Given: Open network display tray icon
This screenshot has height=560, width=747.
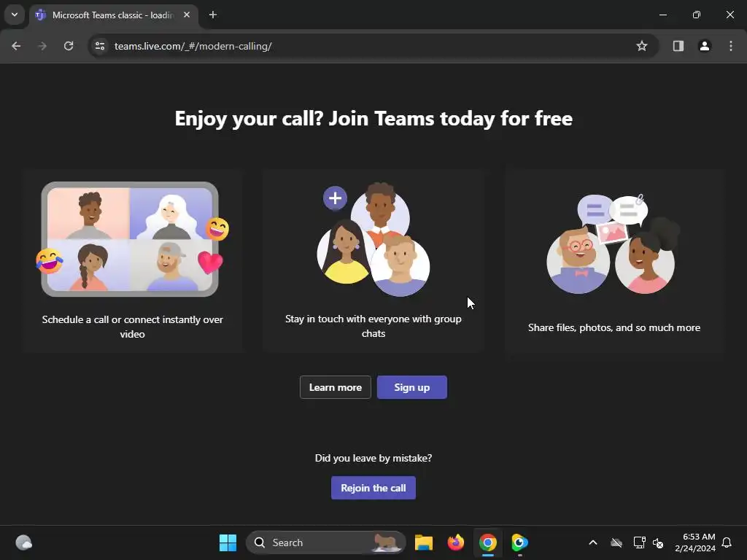Looking at the screenshot, I should pos(639,542).
